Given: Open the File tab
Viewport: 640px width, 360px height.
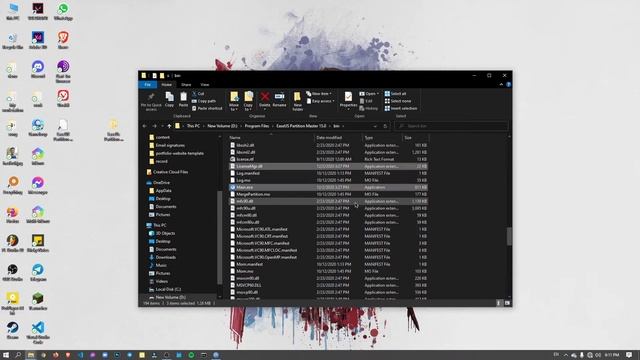Looking at the screenshot, I should click(148, 84).
